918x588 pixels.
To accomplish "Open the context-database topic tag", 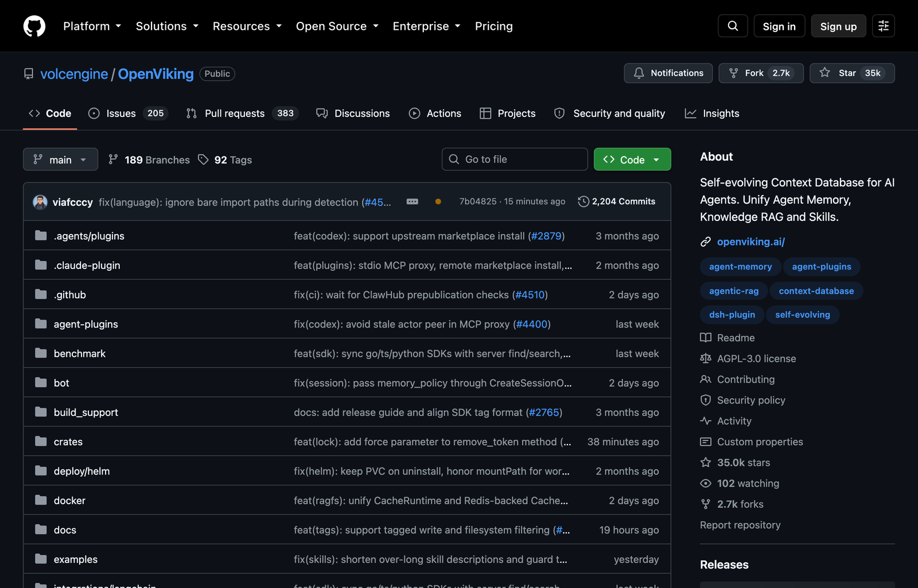I will pyautogui.click(x=816, y=291).
